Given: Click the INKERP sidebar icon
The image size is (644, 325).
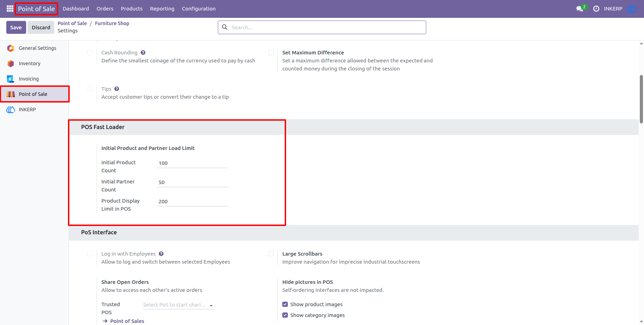Looking at the screenshot, I should tap(11, 109).
